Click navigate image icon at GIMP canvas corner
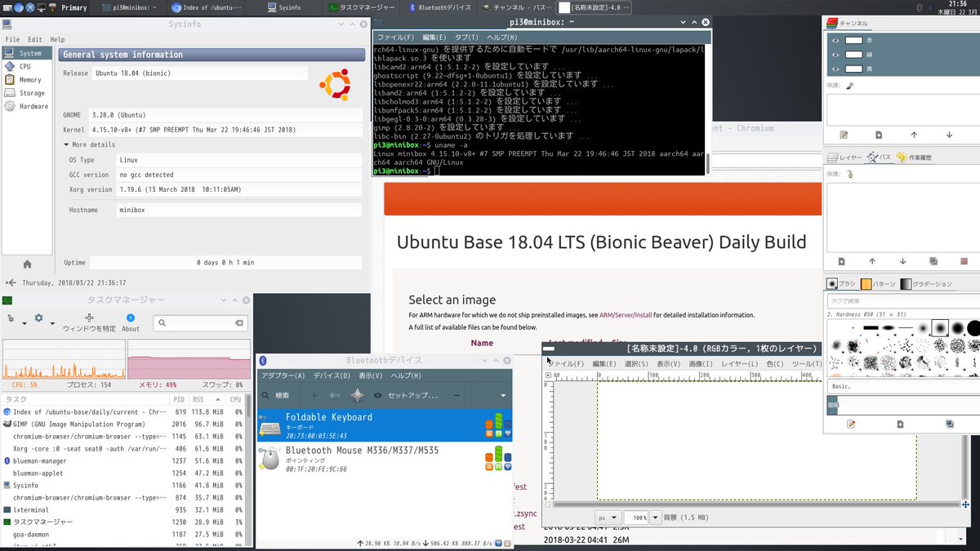 click(967, 504)
